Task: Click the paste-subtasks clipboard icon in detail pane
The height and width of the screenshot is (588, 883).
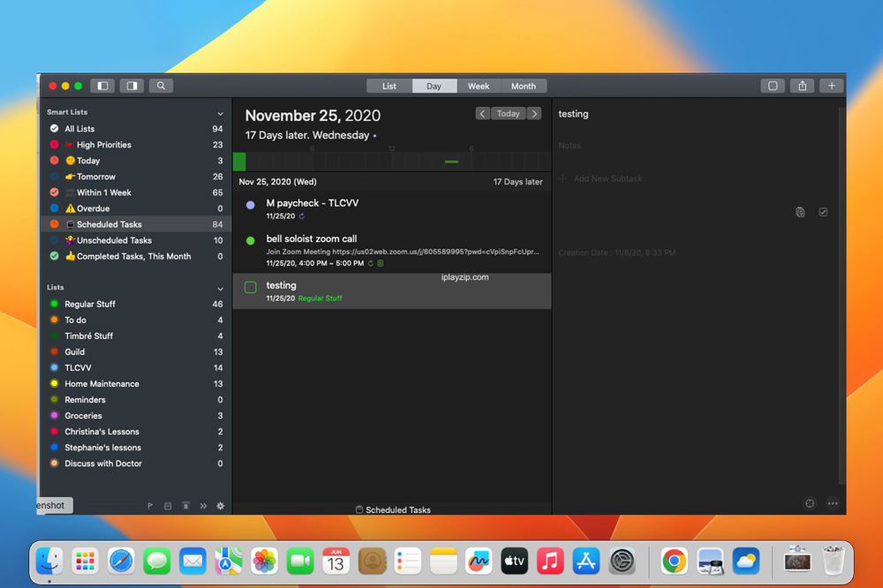Action: point(800,212)
